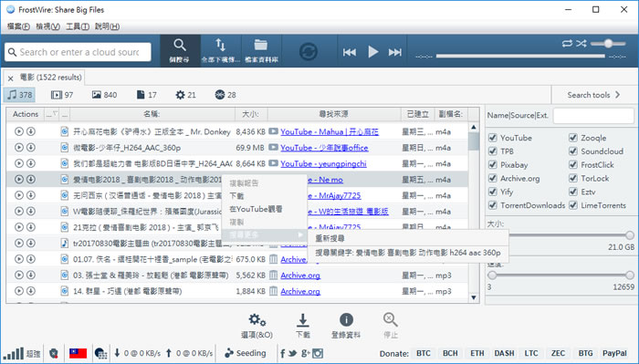Filter results by video (97)
Screen dimensions: 639x364
(x=62, y=95)
